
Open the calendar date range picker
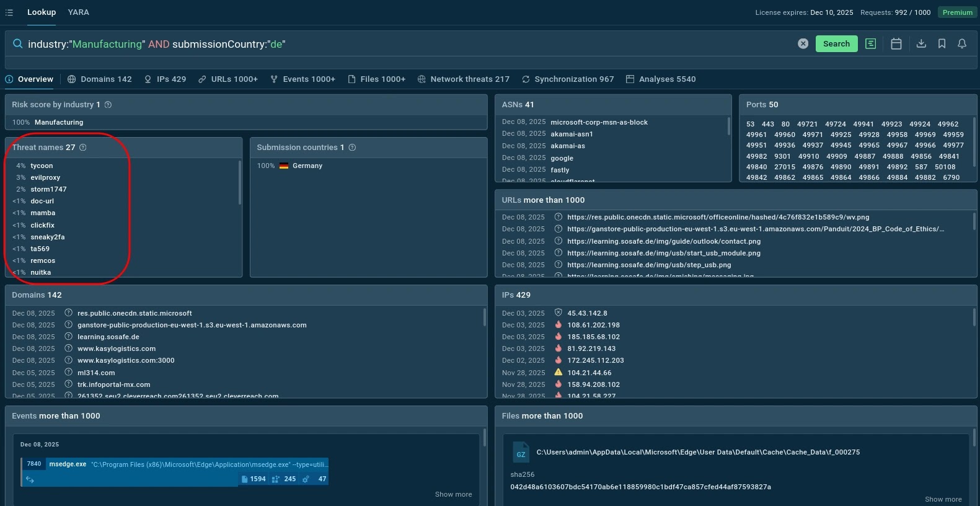point(896,43)
